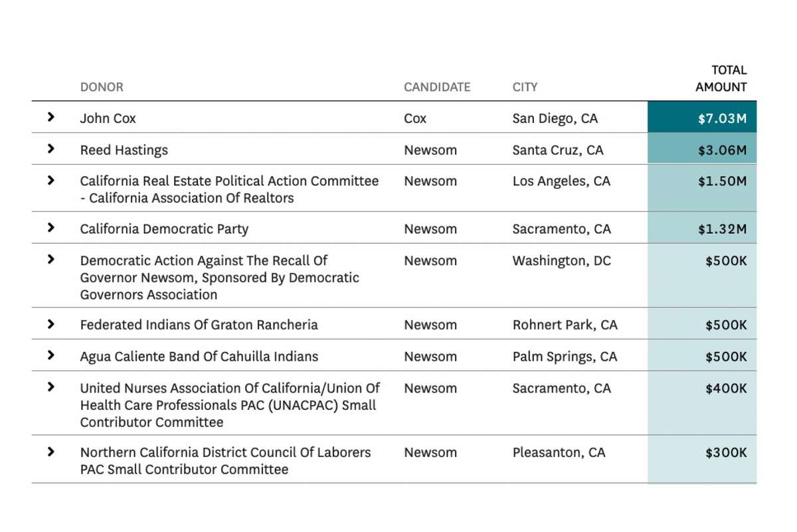The image size is (797, 532).
Task: Expand the Reed Hastings donor row
Action: pyautogui.click(x=51, y=149)
